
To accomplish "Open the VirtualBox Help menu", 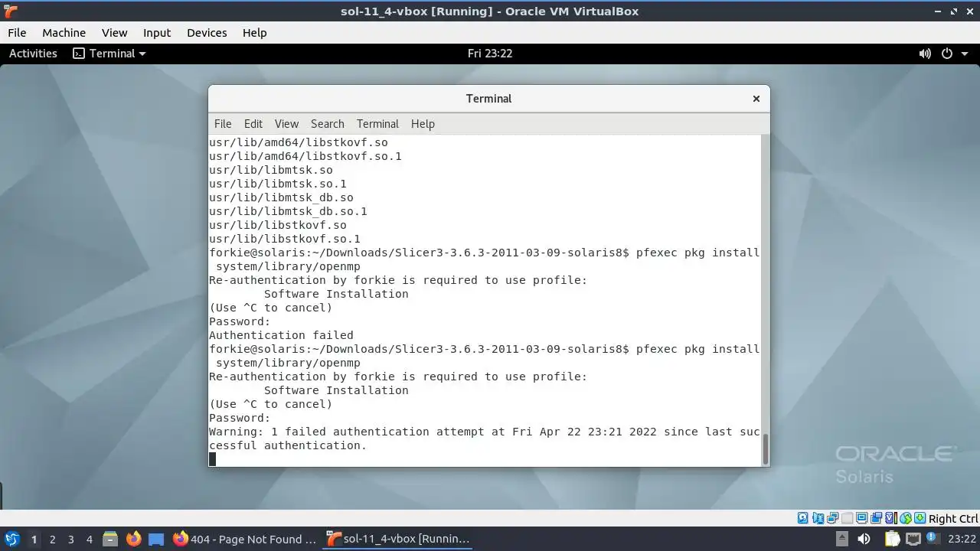I will point(254,33).
